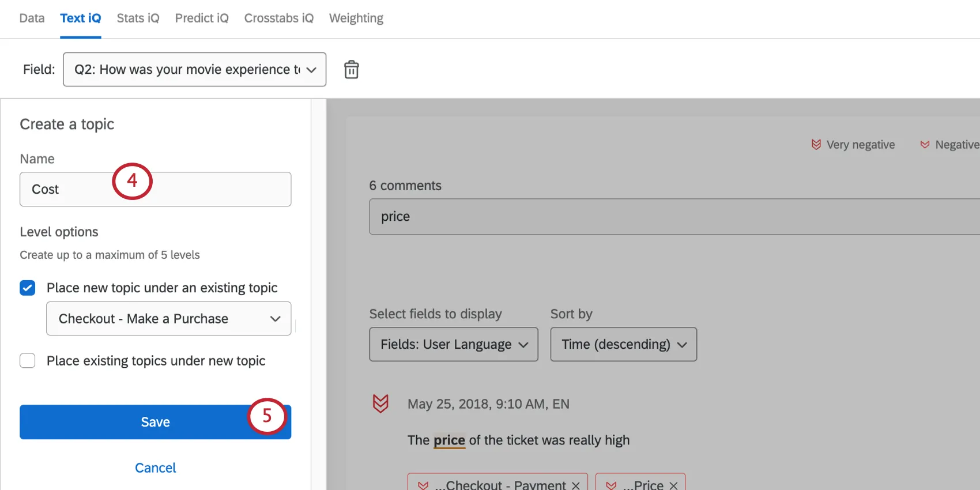Click the trash icon to delete the Q2 field
Viewport: 980px width, 490px height.
point(351,69)
